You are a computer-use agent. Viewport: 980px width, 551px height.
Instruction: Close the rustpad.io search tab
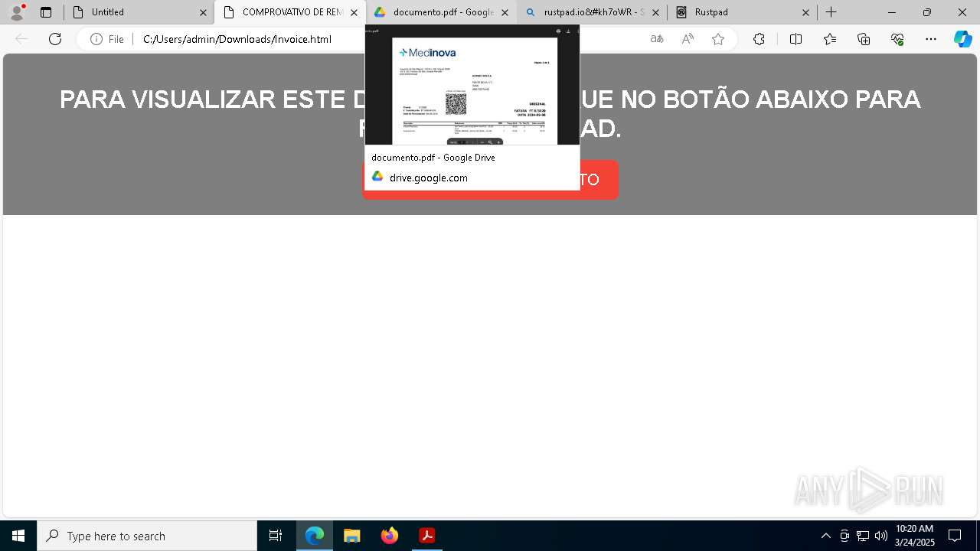pyautogui.click(x=655, y=12)
